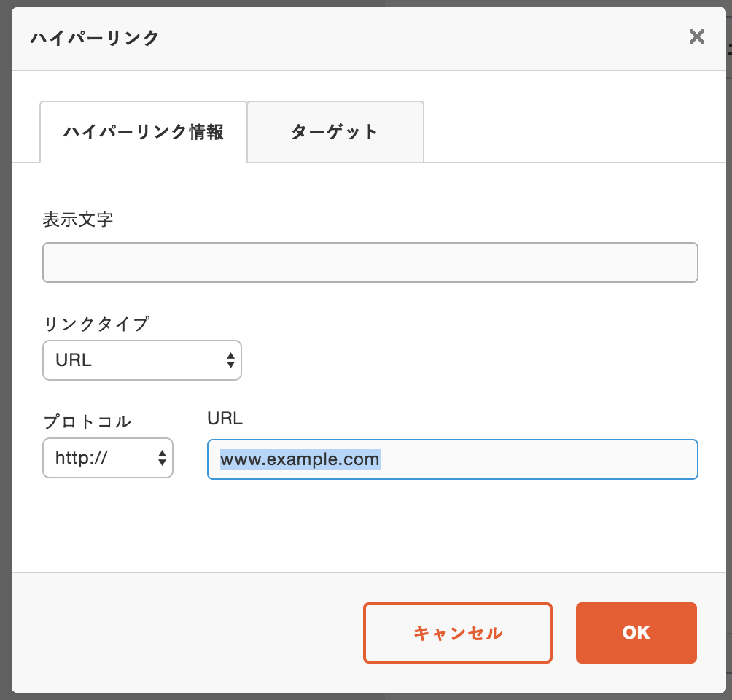Click the URL value in the link type box
The height and width of the screenshot is (700, 732).
coord(74,360)
